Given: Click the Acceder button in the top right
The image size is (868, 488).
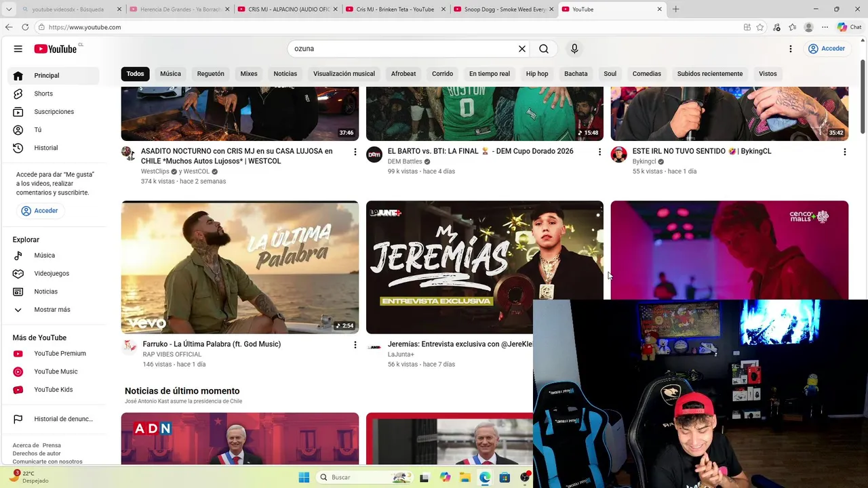Looking at the screenshot, I should 827,49.
